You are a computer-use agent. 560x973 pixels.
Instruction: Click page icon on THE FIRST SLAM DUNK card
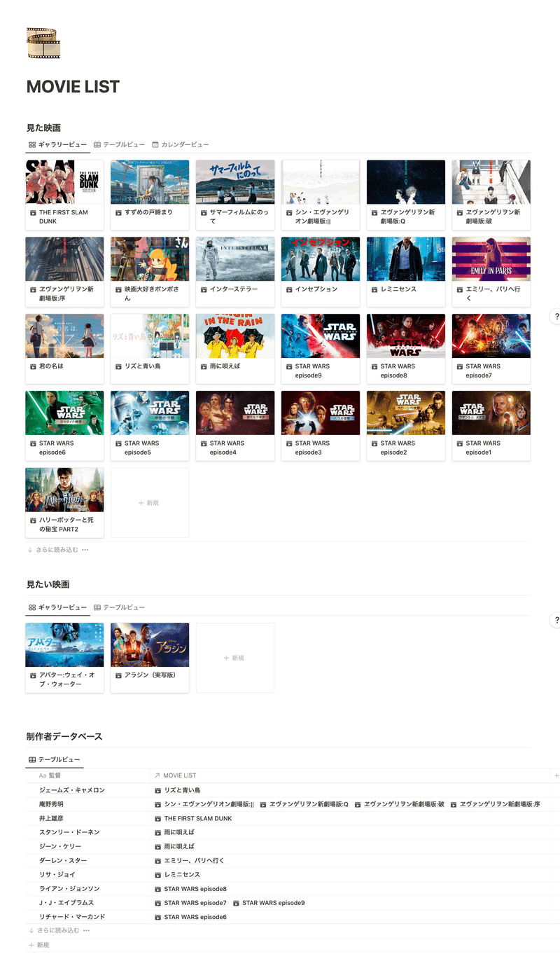click(33, 212)
